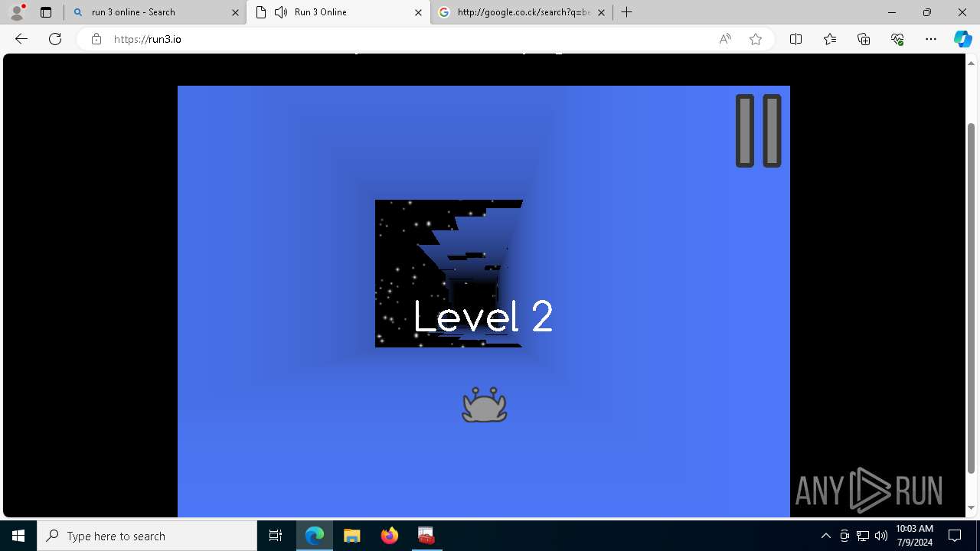The height and width of the screenshot is (551, 980).
Task: Select the Run 3 Online tab
Action: tap(338, 12)
